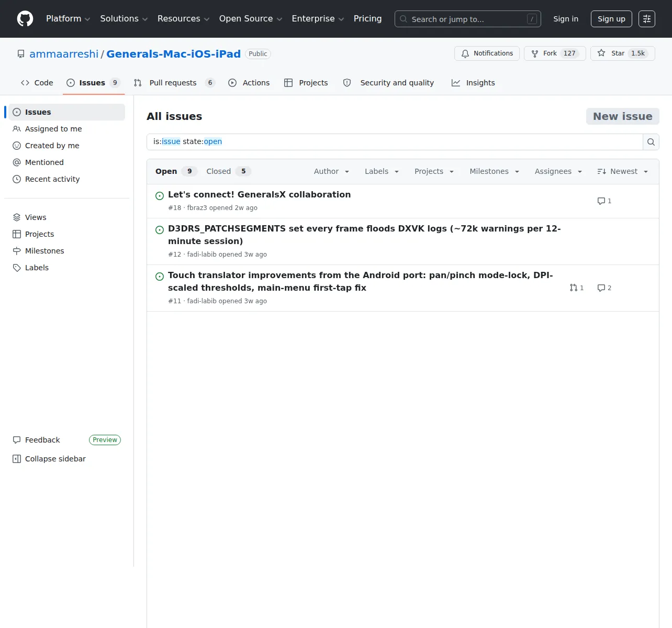Image resolution: width=672 pixels, height=628 pixels.
Task: Click the comment icon on issue #11
Action: (x=601, y=288)
